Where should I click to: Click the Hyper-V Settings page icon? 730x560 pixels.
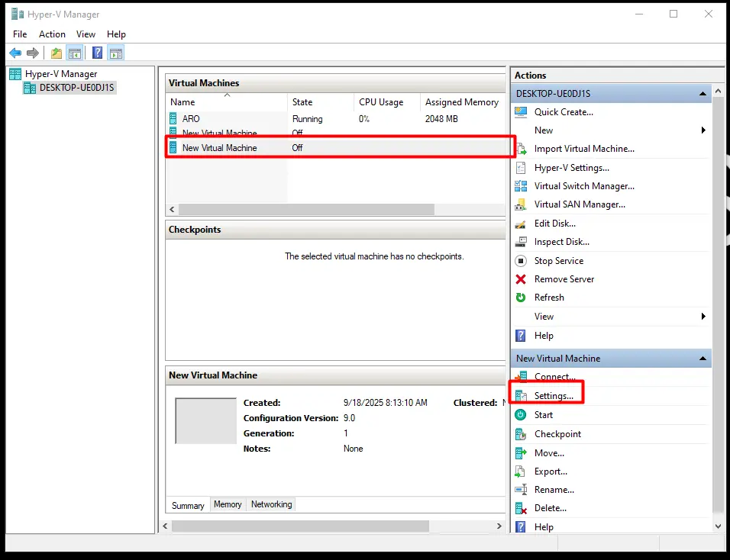[x=521, y=168]
